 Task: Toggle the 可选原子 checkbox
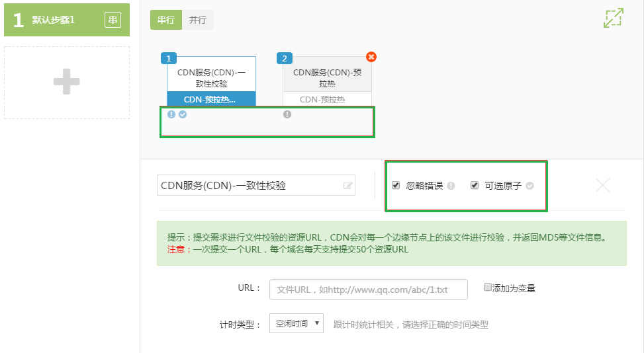tap(475, 185)
